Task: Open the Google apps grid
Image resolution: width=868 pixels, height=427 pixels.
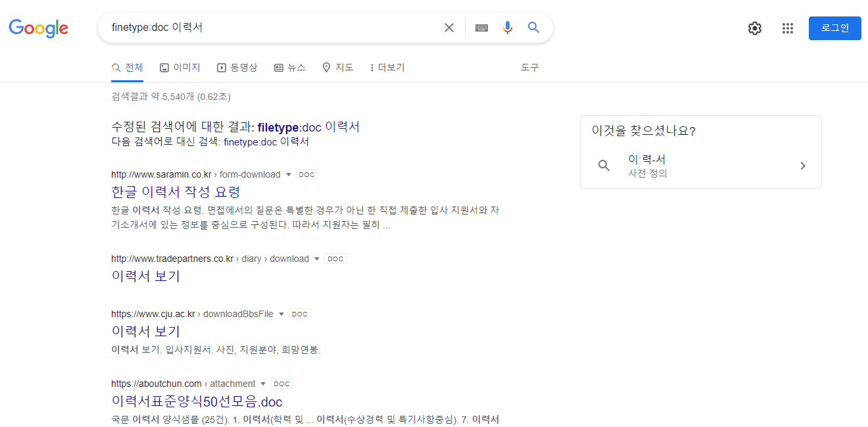Action: click(x=788, y=28)
